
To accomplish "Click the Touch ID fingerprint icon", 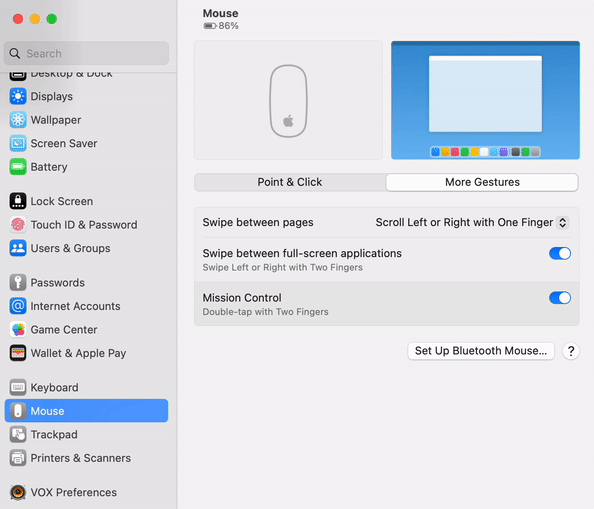I will point(18,225).
